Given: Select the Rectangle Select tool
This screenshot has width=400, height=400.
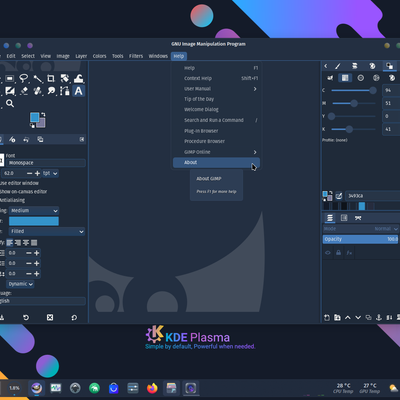Looking at the screenshot, I should point(10,79).
